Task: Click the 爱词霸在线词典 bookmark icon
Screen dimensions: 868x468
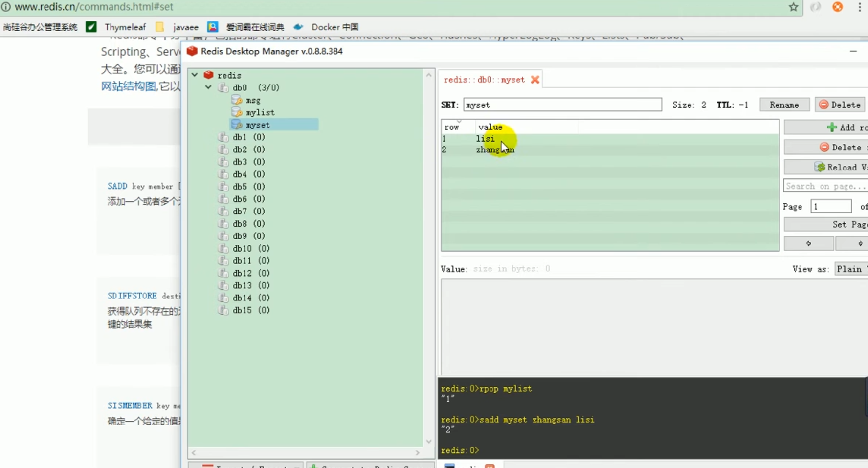Action: [x=213, y=27]
